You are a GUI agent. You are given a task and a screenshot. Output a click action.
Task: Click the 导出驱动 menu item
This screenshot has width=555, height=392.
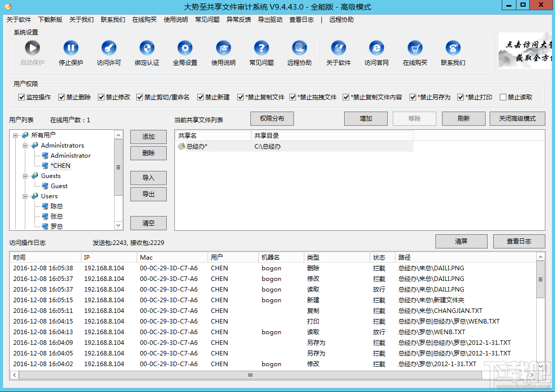(x=270, y=20)
